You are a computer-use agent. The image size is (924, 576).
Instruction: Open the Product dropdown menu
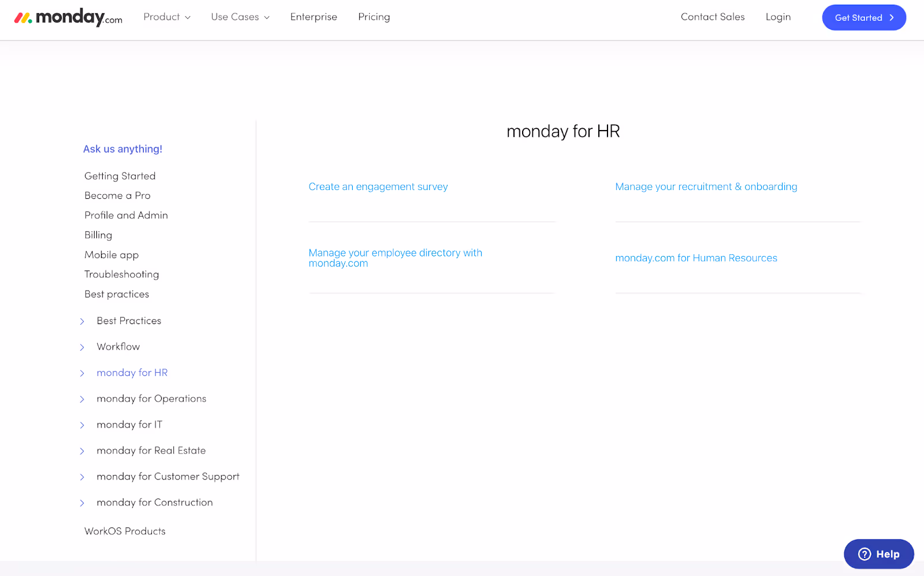point(167,17)
